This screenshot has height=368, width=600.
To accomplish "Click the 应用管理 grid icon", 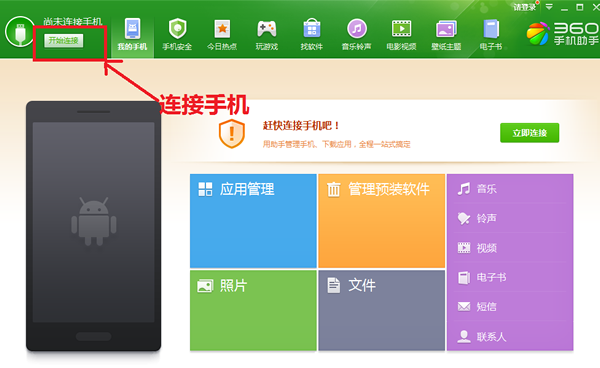I will tap(205, 189).
